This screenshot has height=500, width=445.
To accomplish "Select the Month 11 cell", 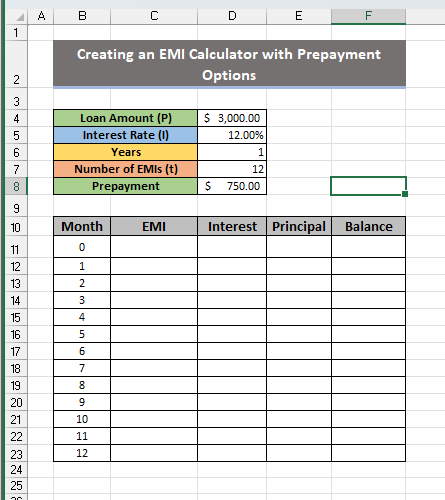I will point(82,436).
